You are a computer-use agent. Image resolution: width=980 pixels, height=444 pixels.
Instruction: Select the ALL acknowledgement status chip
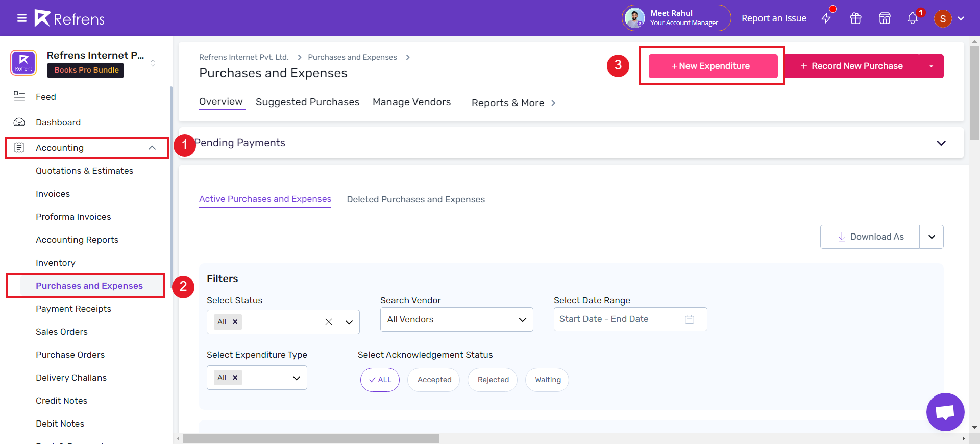380,380
